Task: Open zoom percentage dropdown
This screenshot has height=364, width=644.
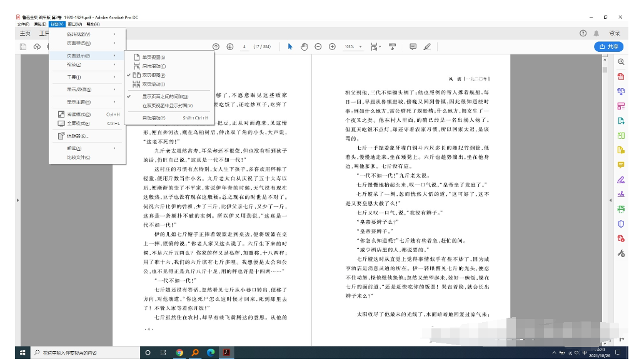Action: coord(361,47)
